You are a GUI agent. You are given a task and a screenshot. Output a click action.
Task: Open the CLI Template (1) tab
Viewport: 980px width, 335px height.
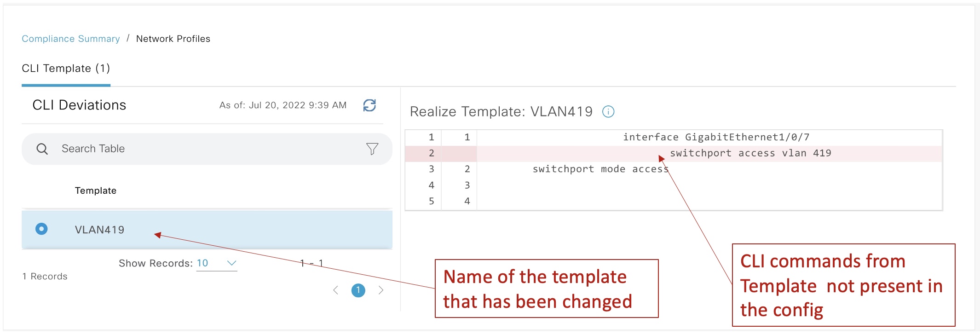tap(66, 69)
